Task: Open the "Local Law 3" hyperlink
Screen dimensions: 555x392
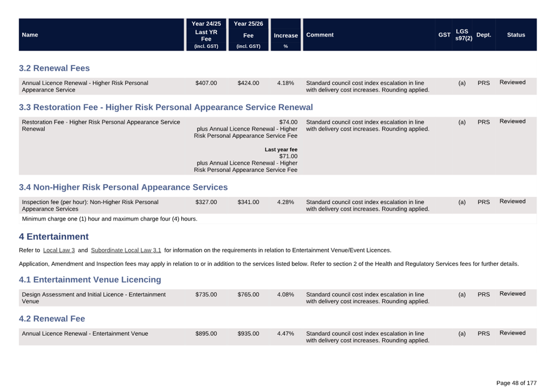Action: (59, 250)
